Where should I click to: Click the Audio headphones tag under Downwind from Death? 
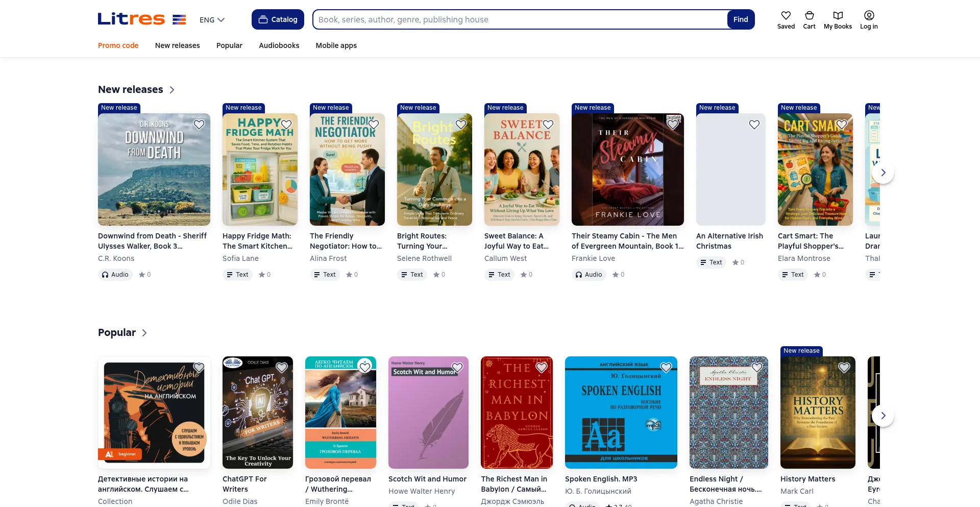[x=115, y=275]
